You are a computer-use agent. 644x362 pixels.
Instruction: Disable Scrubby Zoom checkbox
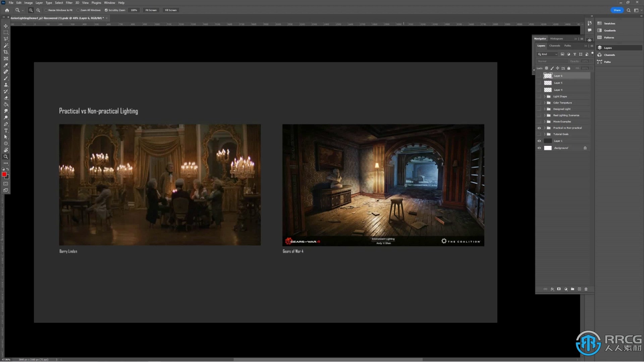[106, 10]
